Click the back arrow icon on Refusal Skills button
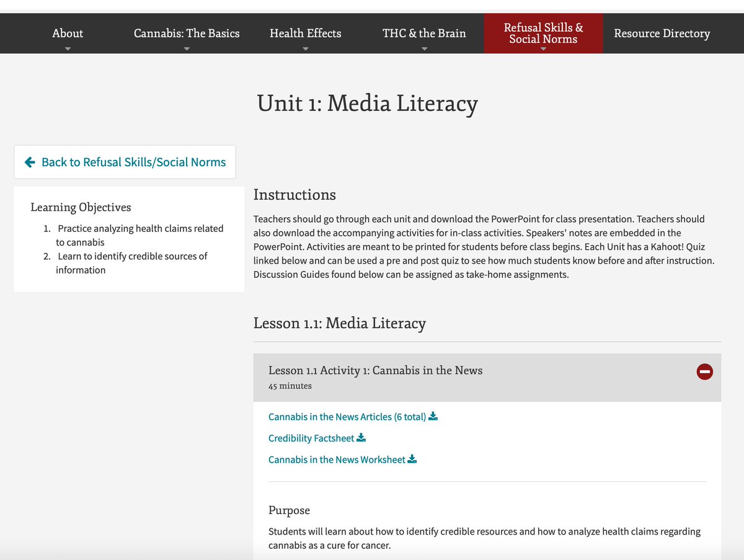The height and width of the screenshot is (560, 744). (30, 162)
